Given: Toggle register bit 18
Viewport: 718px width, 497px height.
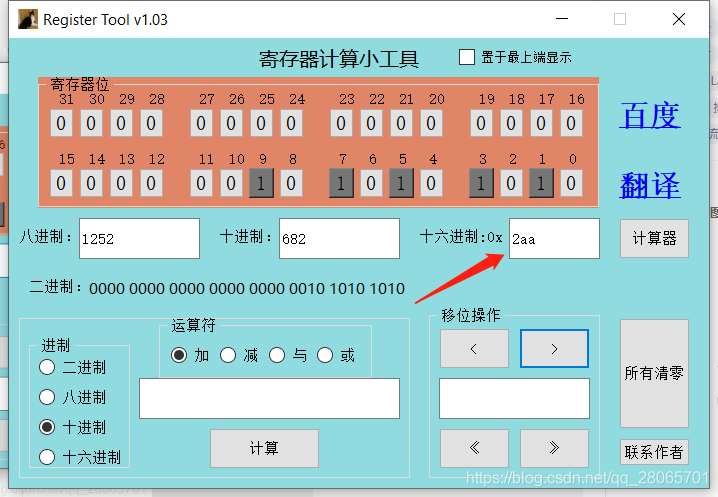Looking at the screenshot, I should tap(511, 123).
